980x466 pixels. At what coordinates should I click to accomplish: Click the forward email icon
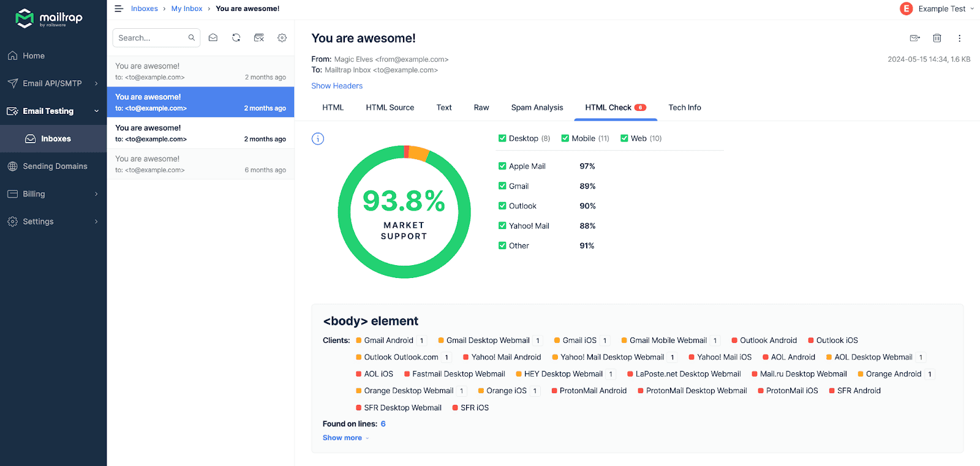(915, 38)
